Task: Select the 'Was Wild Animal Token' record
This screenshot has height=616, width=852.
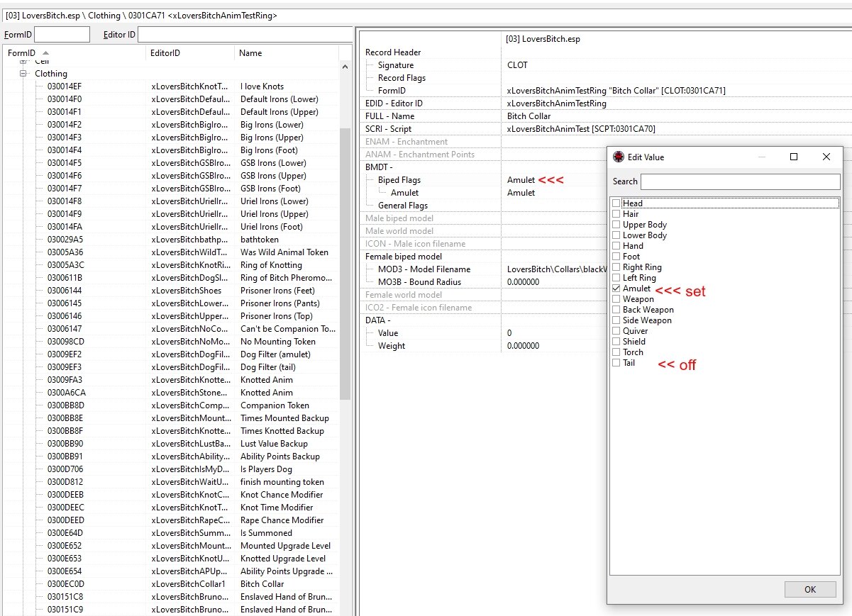Action: (170, 252)
